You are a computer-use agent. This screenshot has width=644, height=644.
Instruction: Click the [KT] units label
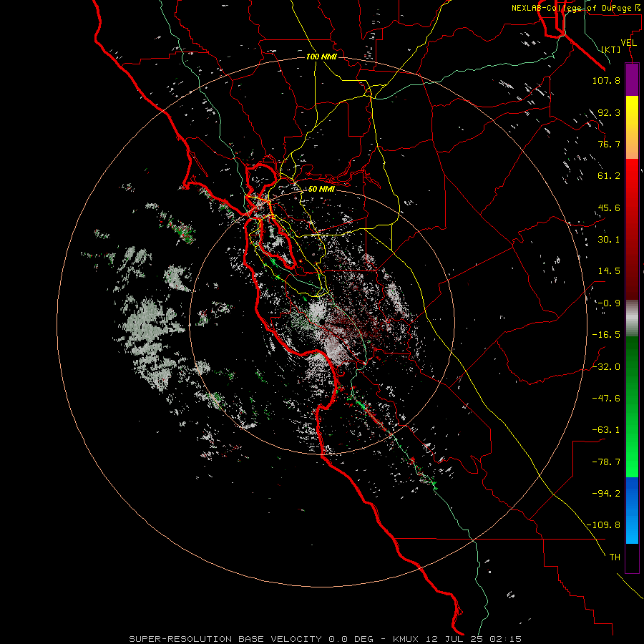[x=611, y=49]
